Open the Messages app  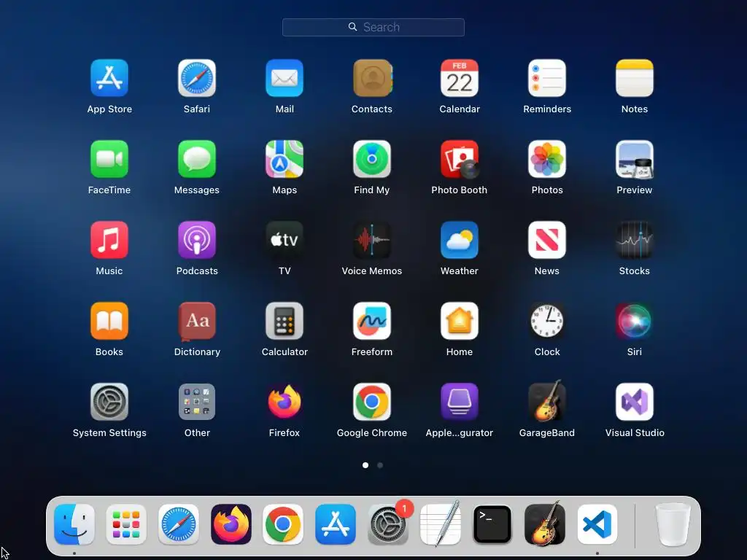click(197, 159)
